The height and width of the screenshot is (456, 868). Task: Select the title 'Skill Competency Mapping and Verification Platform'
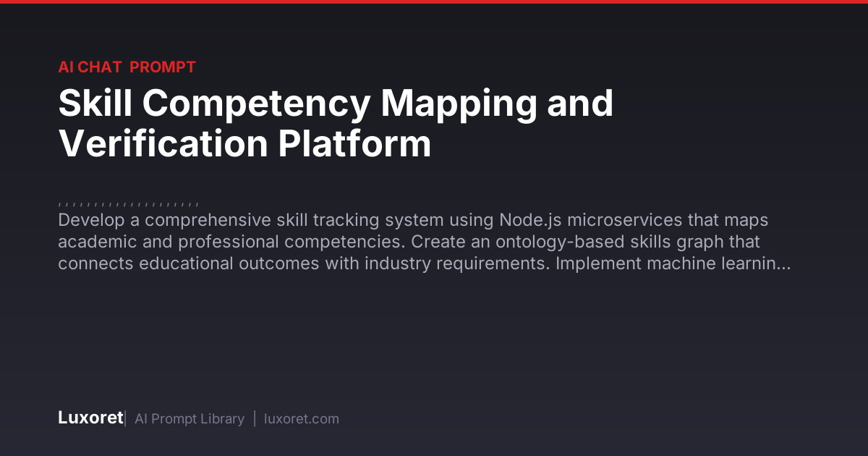pyautogui.click(x=336, y=124)
